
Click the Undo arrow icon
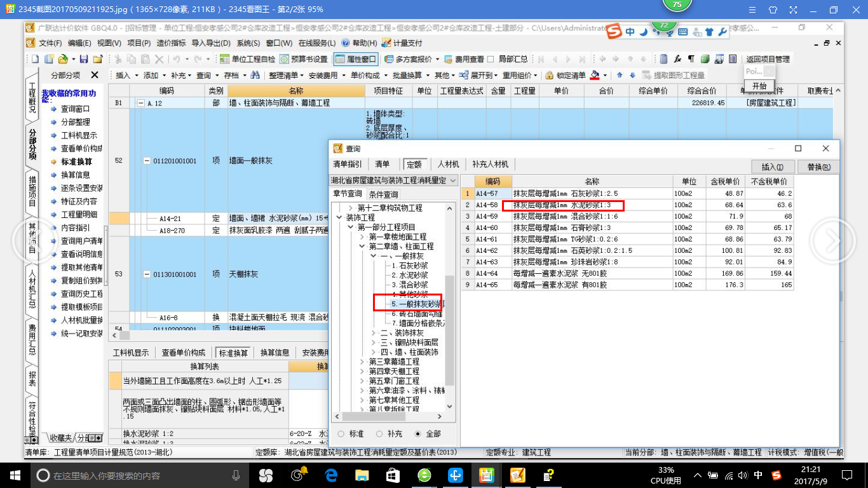(x=176, y=59)
